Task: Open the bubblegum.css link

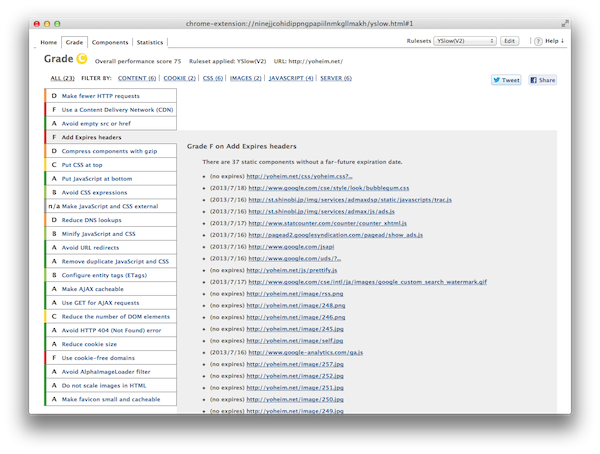Action: click(x=329, y=188)
